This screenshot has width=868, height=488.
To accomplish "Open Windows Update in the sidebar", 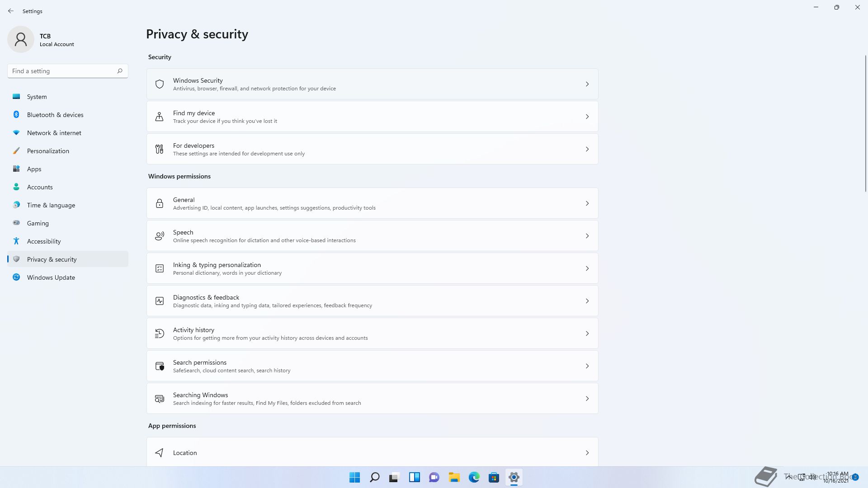I will [51, 277].
